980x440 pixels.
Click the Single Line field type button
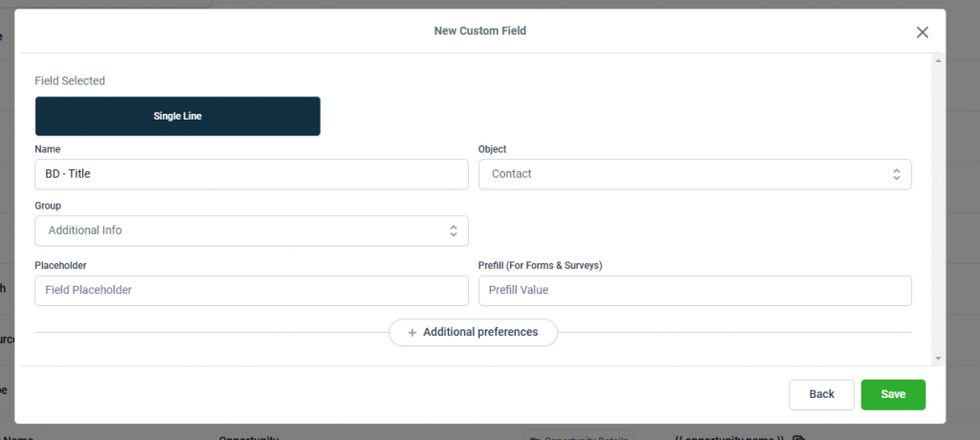point(178,116)
